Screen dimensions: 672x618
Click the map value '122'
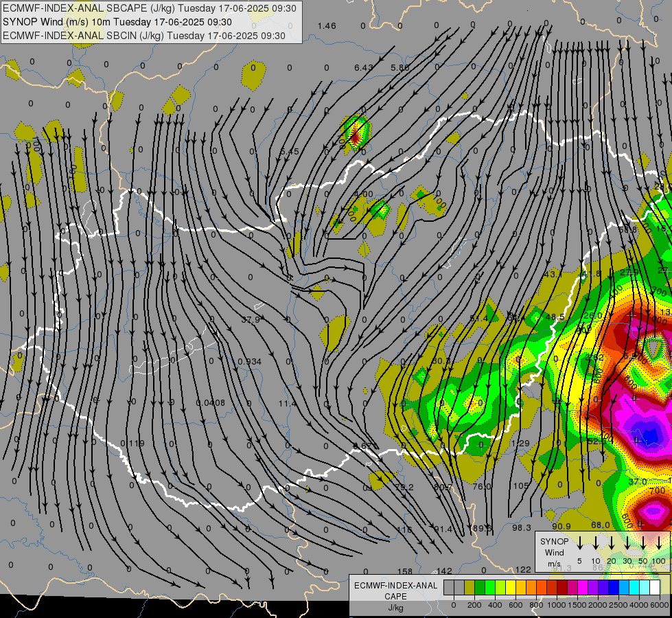pos(523,569)
